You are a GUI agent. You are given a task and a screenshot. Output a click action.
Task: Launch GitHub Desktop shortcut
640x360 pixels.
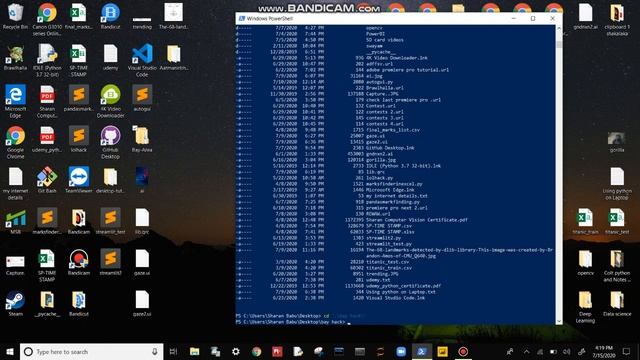110,142
